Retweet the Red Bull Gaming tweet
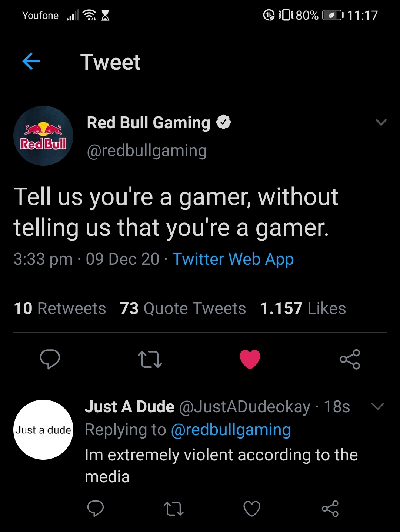Viewport: 400px width, 532px height. (x=150, y=359)
